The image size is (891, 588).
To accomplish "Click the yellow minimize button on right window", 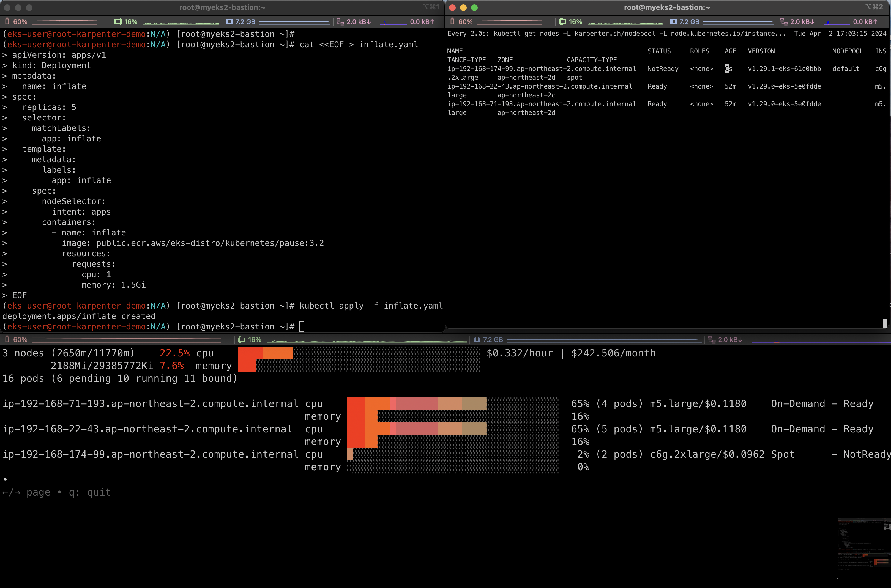I will 463,7.
